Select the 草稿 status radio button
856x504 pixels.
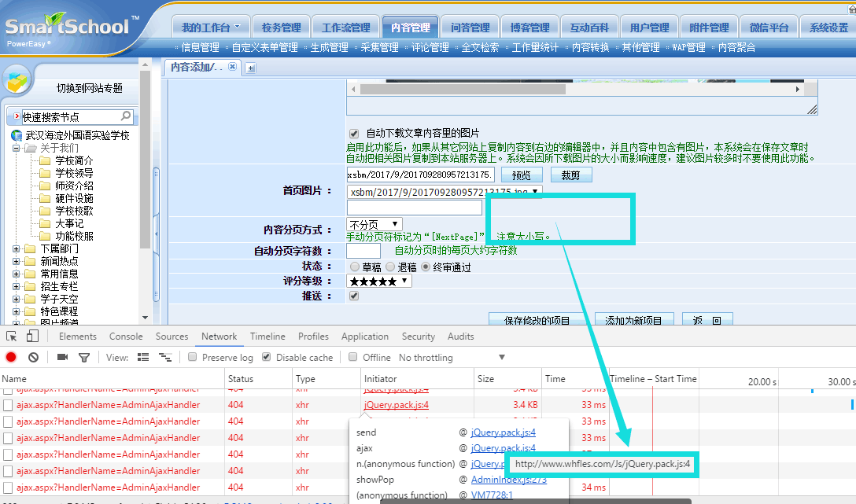[355, 267]
